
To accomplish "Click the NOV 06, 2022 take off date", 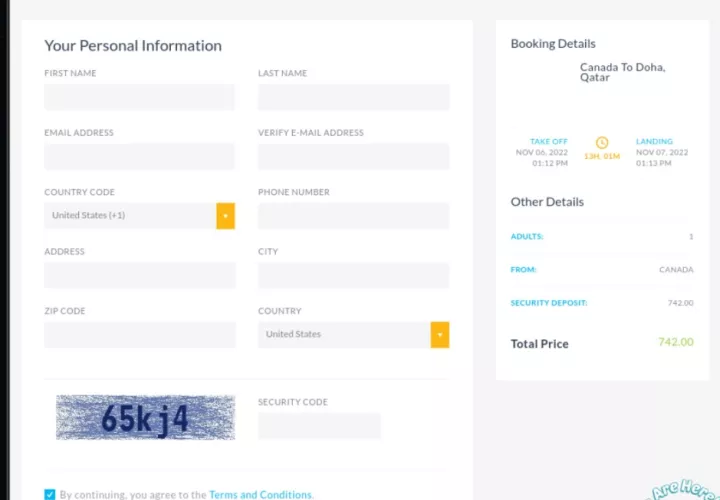I will click(542, 152).
